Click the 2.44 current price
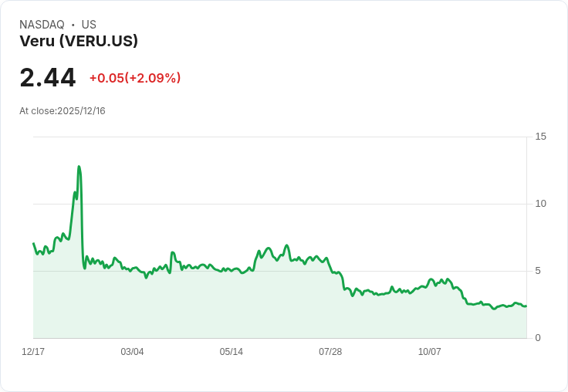568x392 pixels. 48,78
